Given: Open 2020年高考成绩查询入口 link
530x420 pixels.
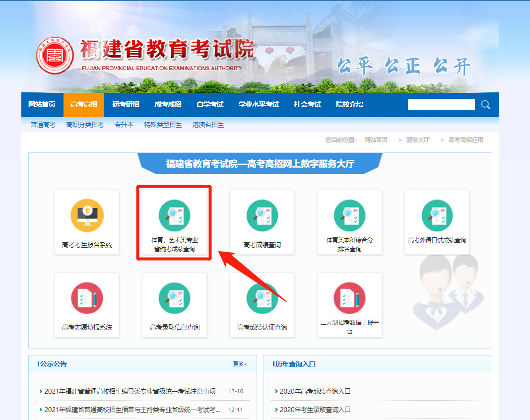Looking at the screenshot, I should [x=315, y=391].
